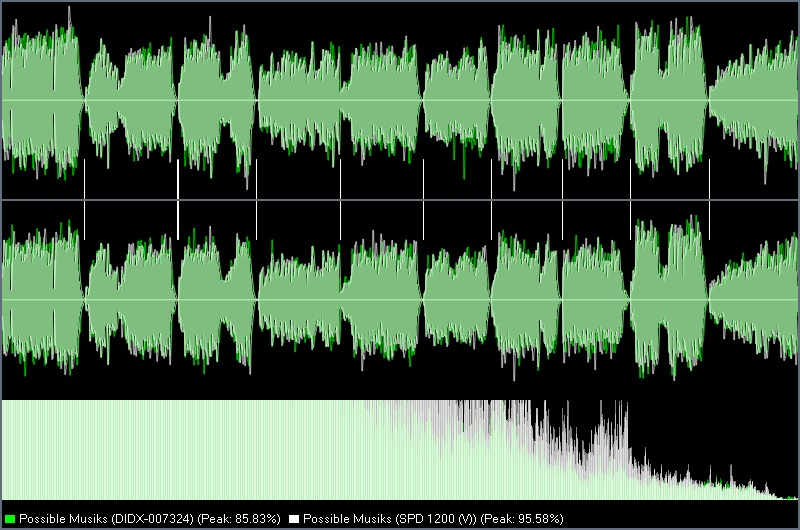Screen dimensions: 800x530
Task: Select legend text "Possible Musiks (DIDX-007324) (Peak: 85.83%)"
Action: (150, 519)
